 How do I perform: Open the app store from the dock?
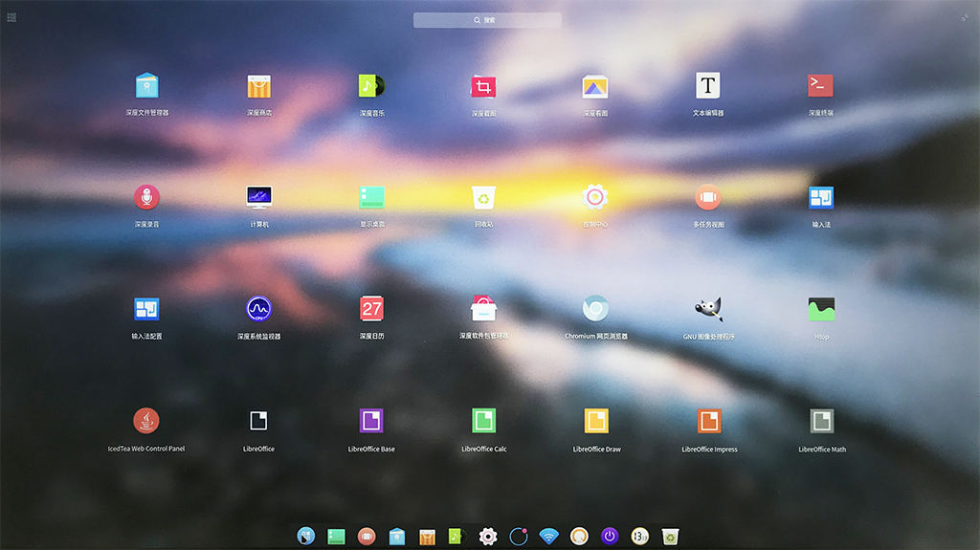coord(428,537)
